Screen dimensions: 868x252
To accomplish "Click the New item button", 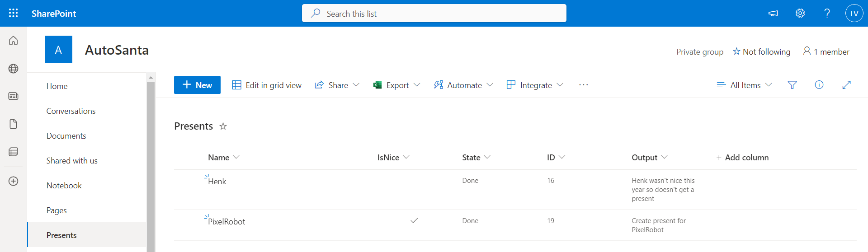I will pos(197,85).
